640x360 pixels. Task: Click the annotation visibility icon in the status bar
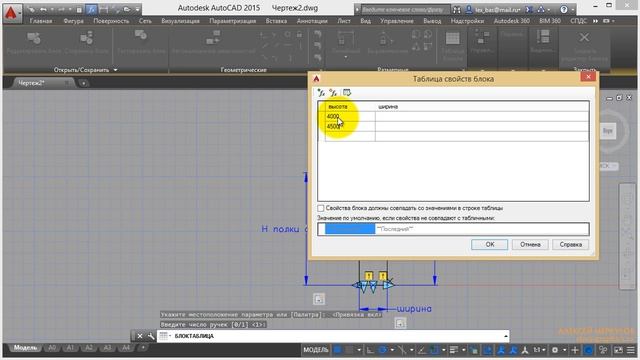pyautogui.click(x=501, y=350)
